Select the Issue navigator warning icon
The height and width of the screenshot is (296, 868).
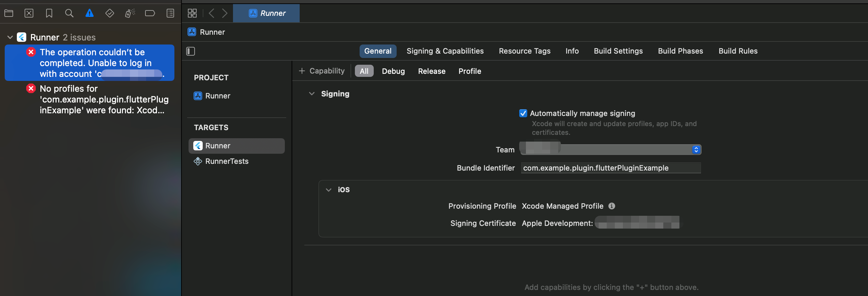pyautogui.click(x=89, y=13)
